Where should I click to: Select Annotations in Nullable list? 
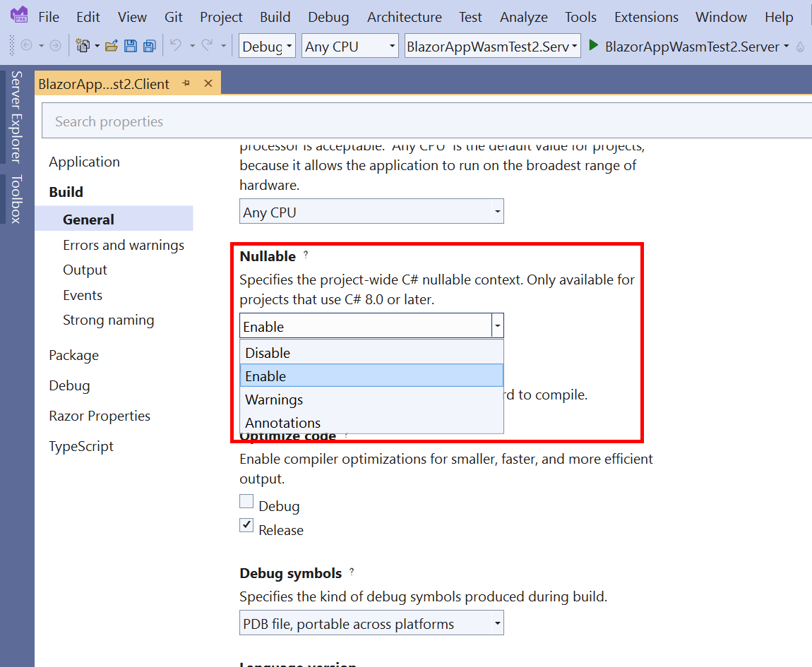click(371, 422)
